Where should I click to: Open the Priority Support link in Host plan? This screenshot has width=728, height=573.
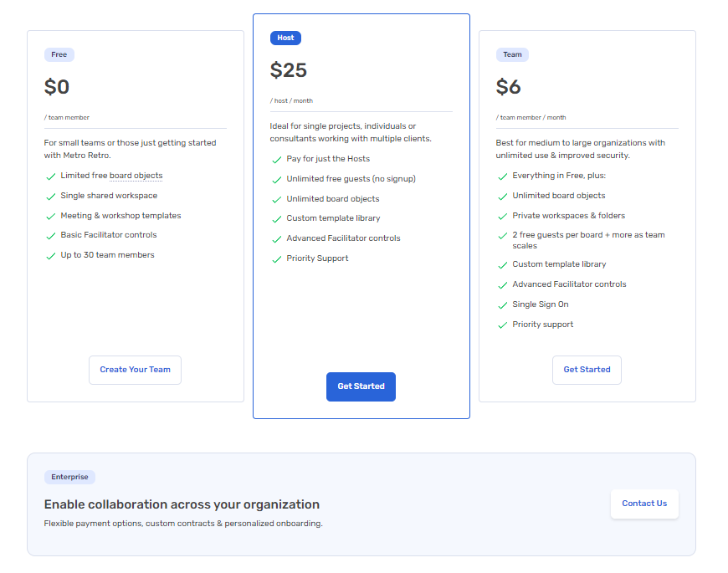317,258
